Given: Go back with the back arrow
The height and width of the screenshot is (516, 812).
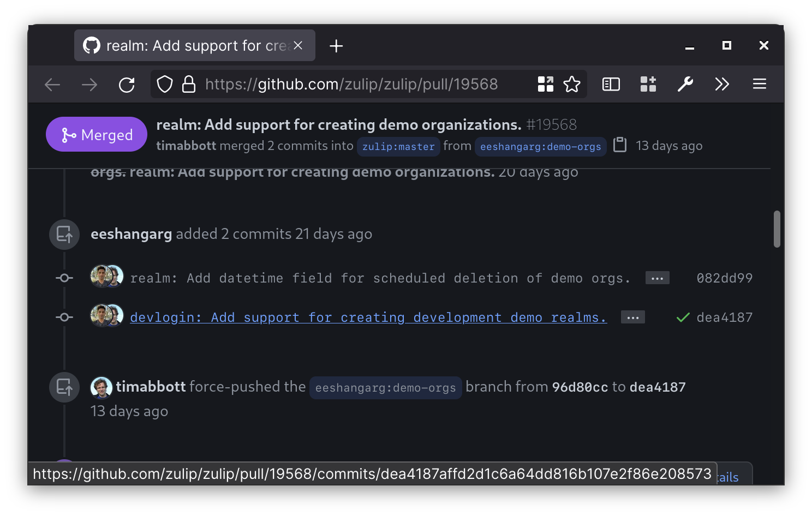Looking at the screenshot, I should (52, 85).
